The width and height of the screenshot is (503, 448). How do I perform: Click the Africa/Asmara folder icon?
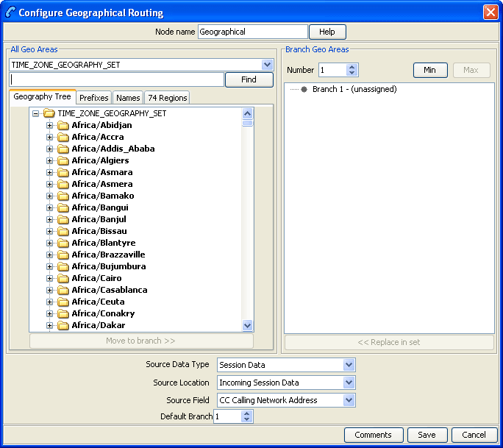pos(63,172)
